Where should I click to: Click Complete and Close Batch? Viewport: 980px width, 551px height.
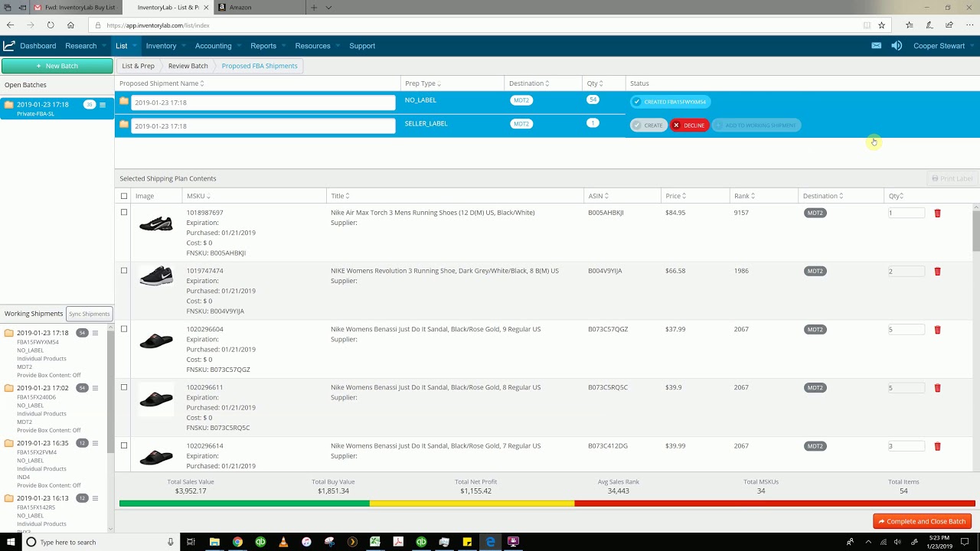[x=922, y=521]
